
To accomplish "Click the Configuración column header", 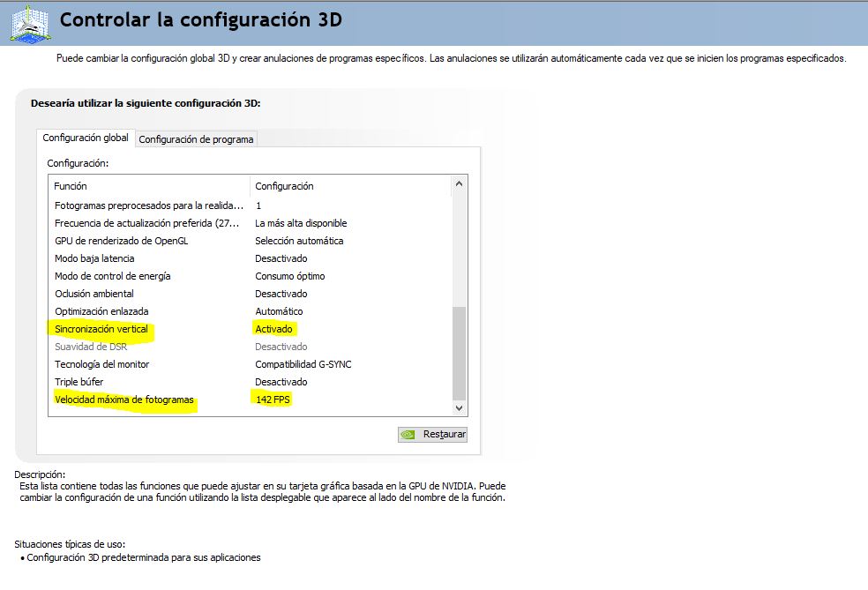I will click(x=351, y=186).
